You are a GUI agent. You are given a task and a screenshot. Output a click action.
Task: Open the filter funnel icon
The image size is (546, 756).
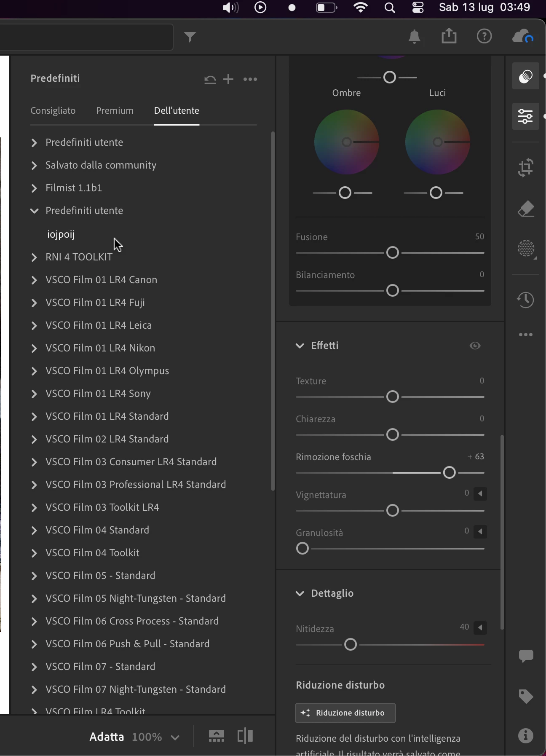pos(190,38)
